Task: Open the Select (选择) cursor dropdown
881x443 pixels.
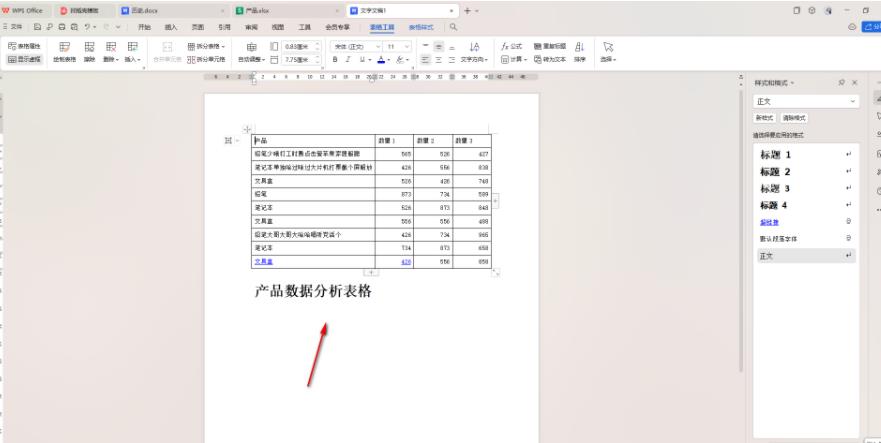Action: 608,52
